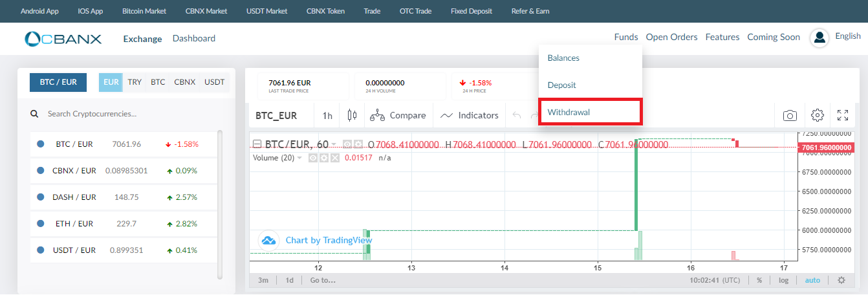868x295 pixels.
Task: Open BTC/EUR series settings gear icon
Action: (358, 144)
